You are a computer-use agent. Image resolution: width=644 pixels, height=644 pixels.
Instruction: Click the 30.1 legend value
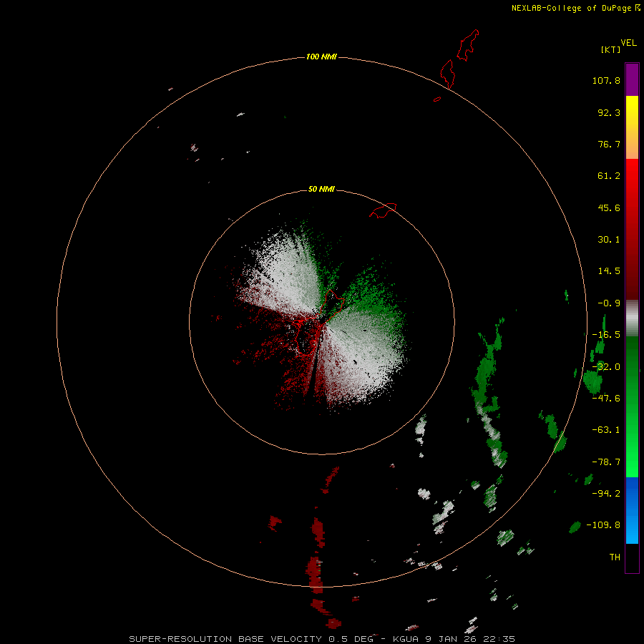(609, 240)
